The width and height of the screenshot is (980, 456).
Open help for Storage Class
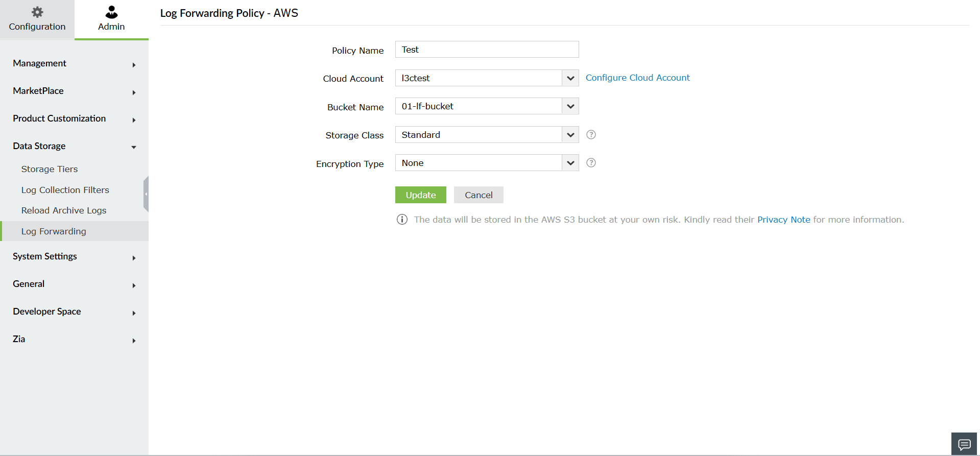pyautogui.click(x=591, y=135)
